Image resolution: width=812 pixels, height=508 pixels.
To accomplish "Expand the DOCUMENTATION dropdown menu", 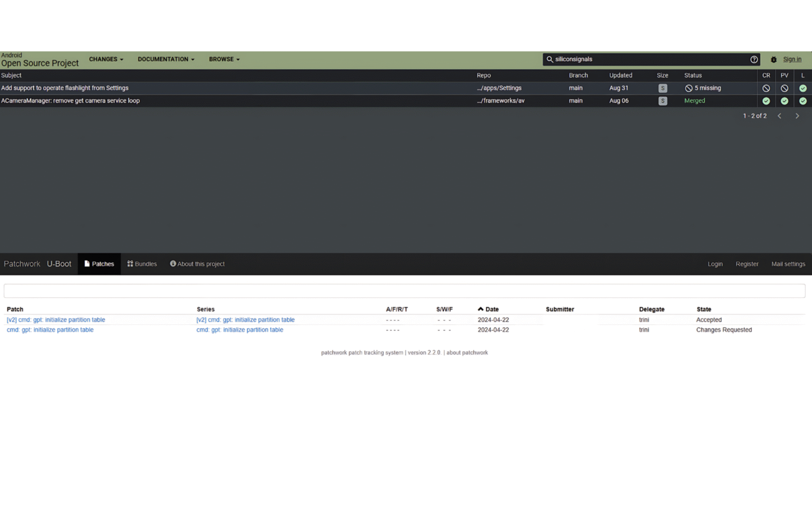I will pyautogui.click(x=166, y=59).
